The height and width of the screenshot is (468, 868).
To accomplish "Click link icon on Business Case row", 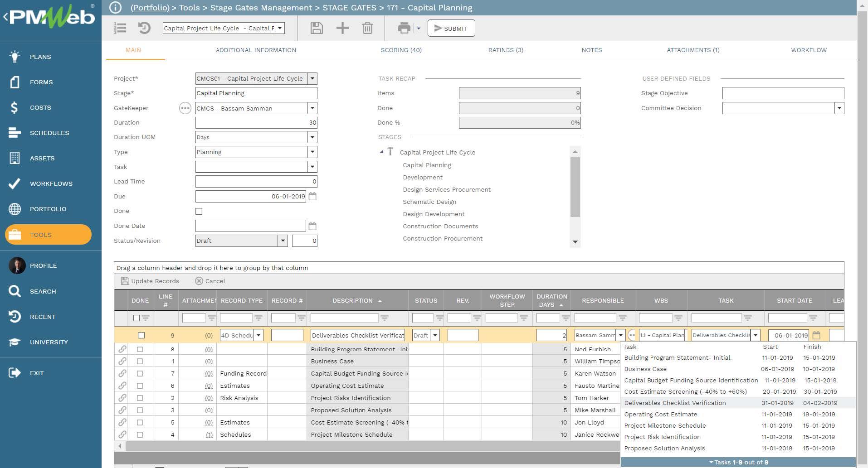I will click(122, 361).
